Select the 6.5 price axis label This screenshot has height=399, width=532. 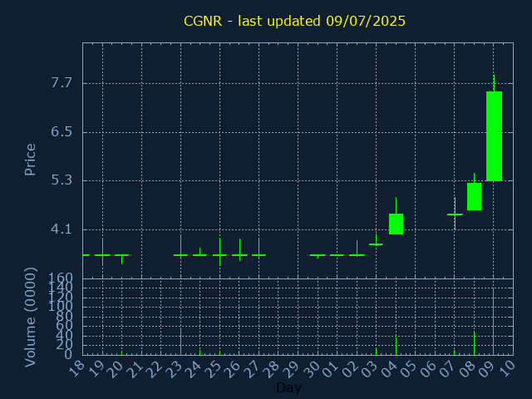point(62,131)
